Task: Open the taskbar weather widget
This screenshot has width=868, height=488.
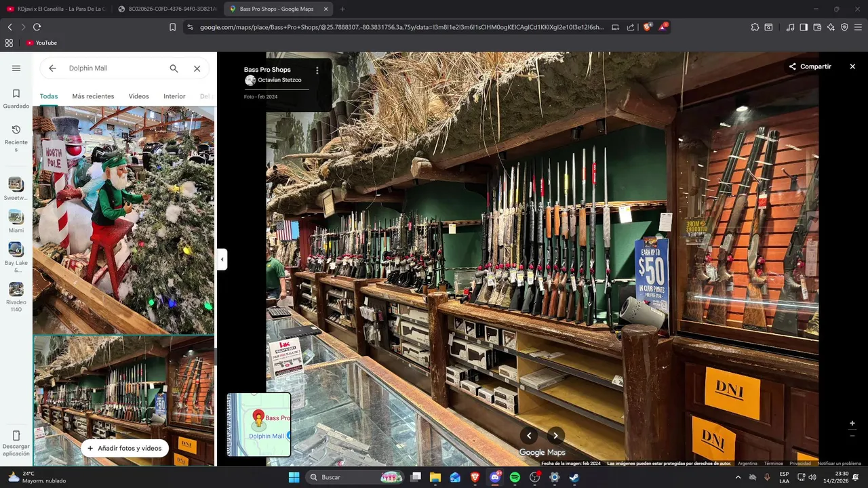Action: pos(37,477)
